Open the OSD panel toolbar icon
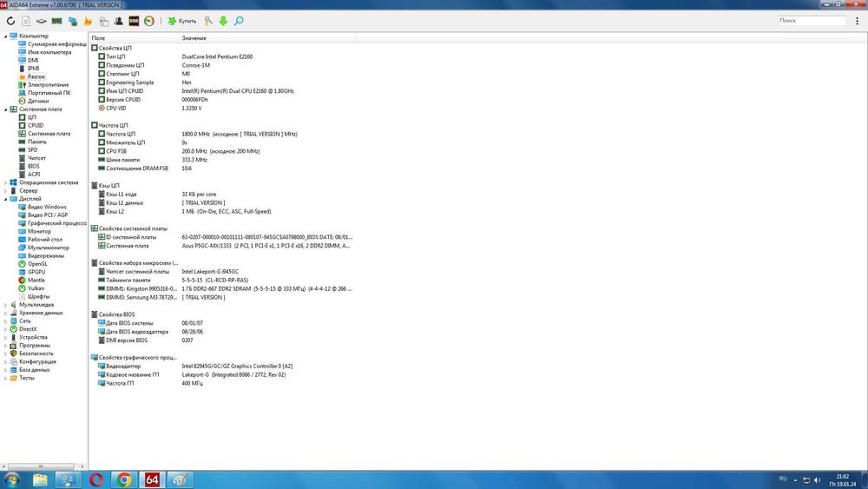This screenshot has width=868, height=489. 134,21
